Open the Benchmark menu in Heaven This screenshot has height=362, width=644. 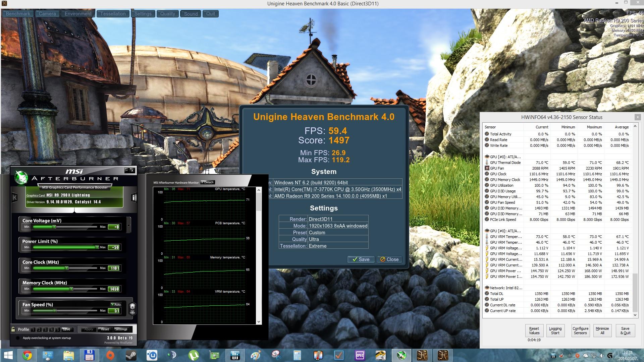(x=18, y=14)
